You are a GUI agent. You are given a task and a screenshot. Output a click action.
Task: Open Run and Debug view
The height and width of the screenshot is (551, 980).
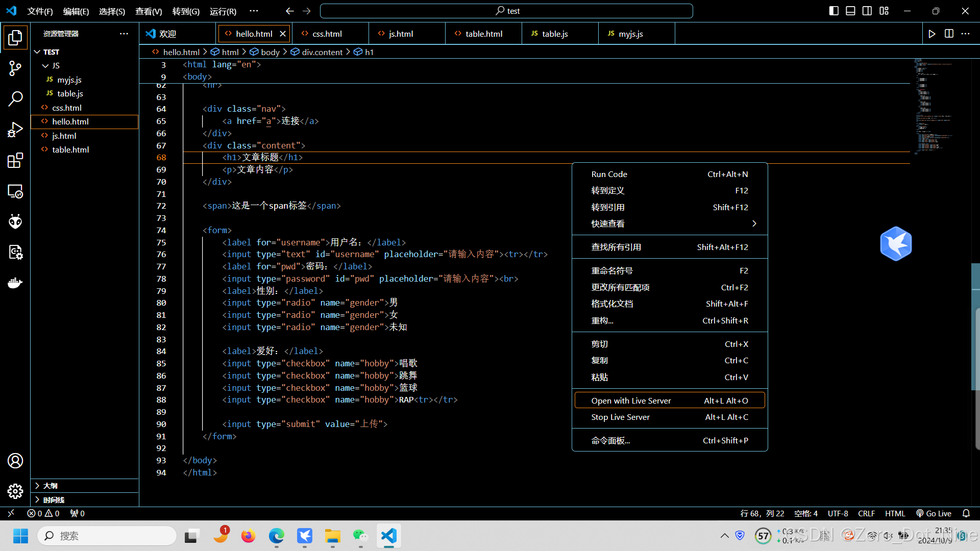point(15,130)
